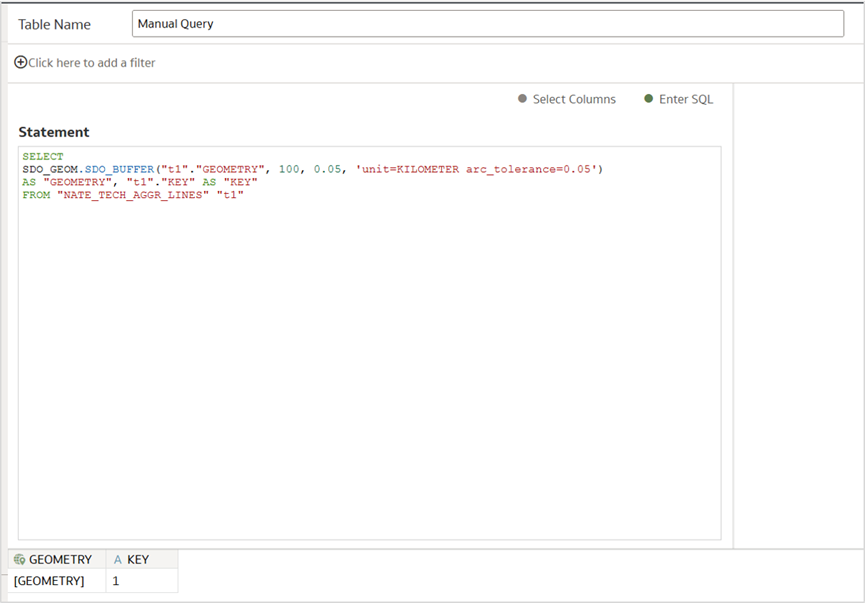Screen dimensions: 865x603
Task: Click the Statement section label
Action: pos(54,132)
